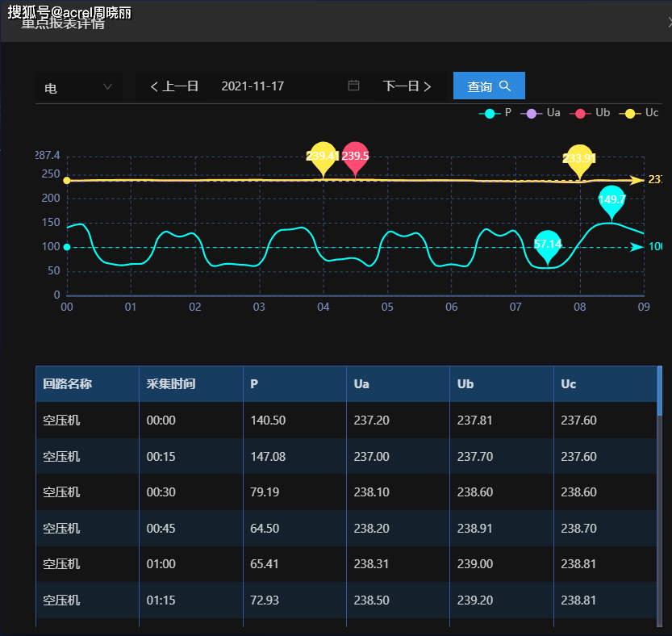Click the cyan 57.14 minimum marker pin
This screenshot has width=672, height=636.
548,245
